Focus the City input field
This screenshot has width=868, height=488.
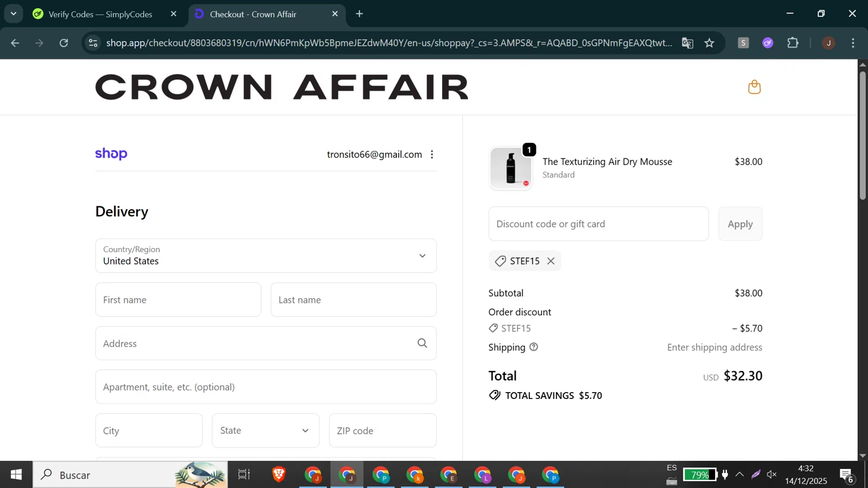149,430
